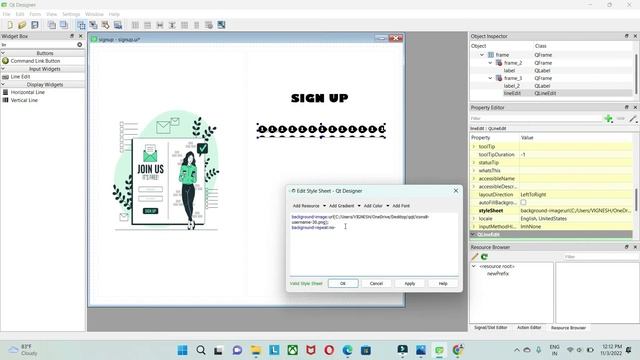This screenshot has width=640, height=360.
Task: Click Help in Edit Style Sheet dialog
Action: pos(443,283)
